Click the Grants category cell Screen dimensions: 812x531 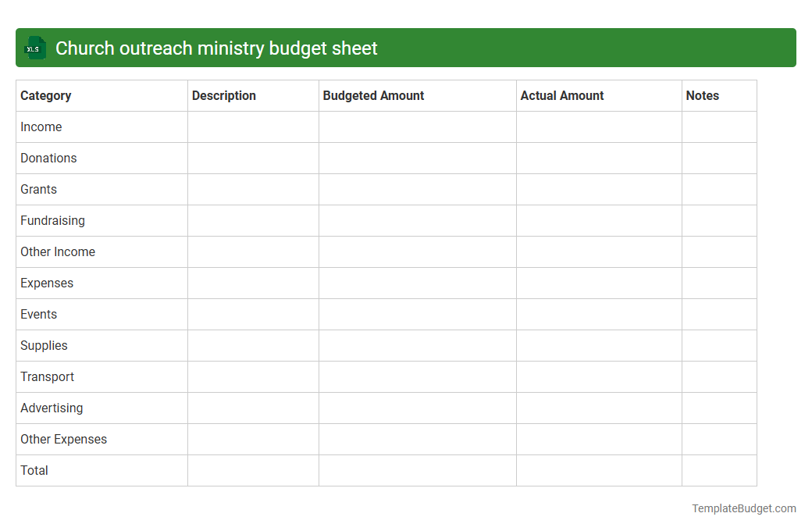click(38, 189)
